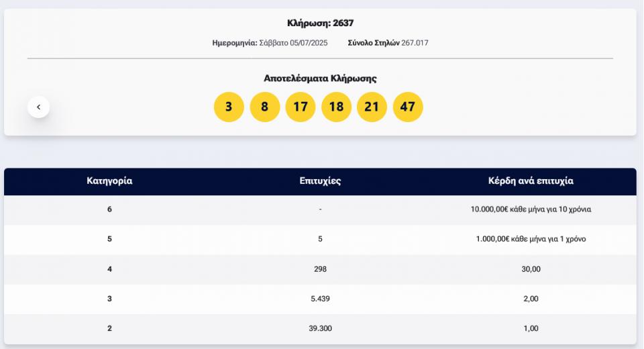
Task: Select the Σύνολο Στηλών 267.017 text
Action: 388,43
